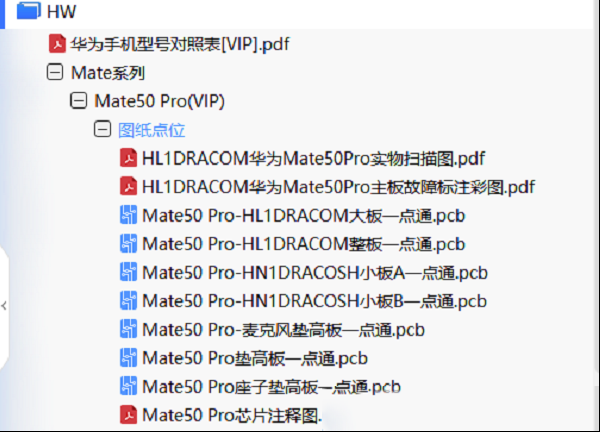Click PCB icon beside HL1DRACOM大板一点通.pcb
600x432 pixels.
click(128, 215)
